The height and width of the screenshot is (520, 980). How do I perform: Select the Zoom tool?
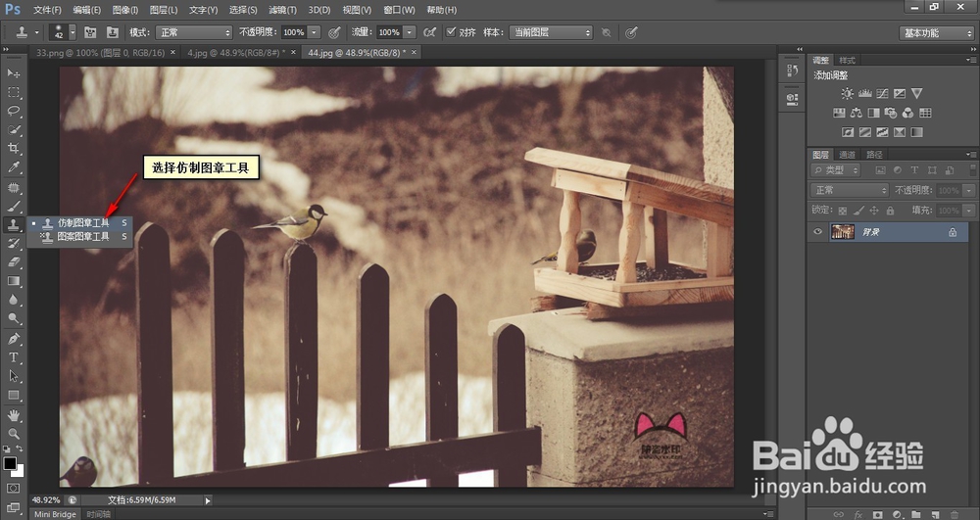point(13,434)
